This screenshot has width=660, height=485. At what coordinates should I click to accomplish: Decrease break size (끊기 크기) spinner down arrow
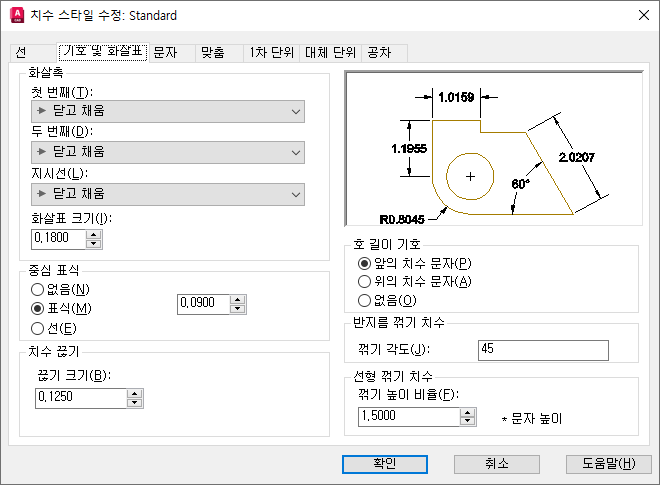tap(134, 402)
